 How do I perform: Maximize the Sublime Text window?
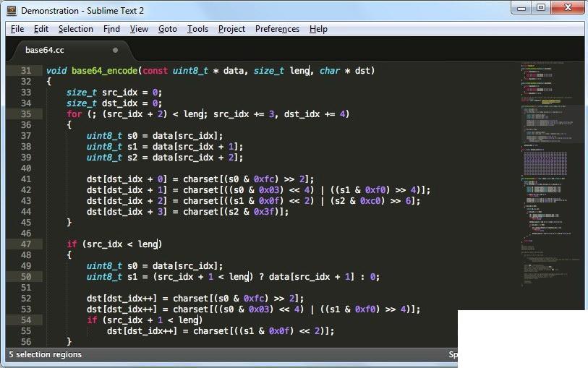point(541,7)
